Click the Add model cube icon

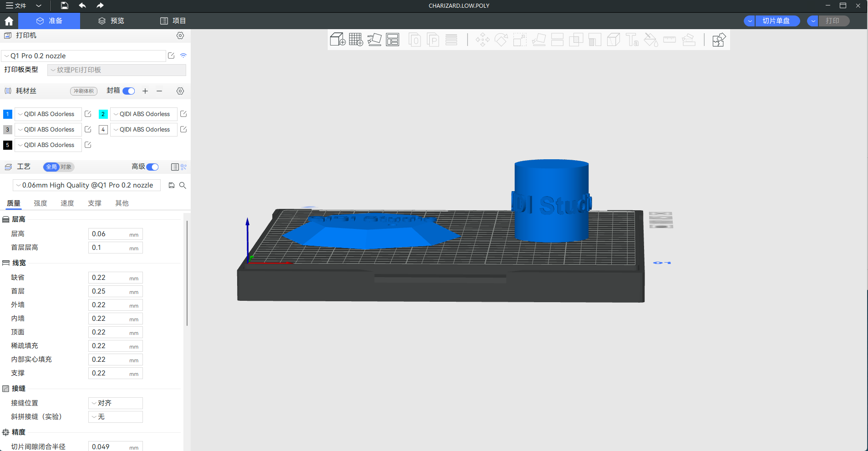click(x=337, y=40)
